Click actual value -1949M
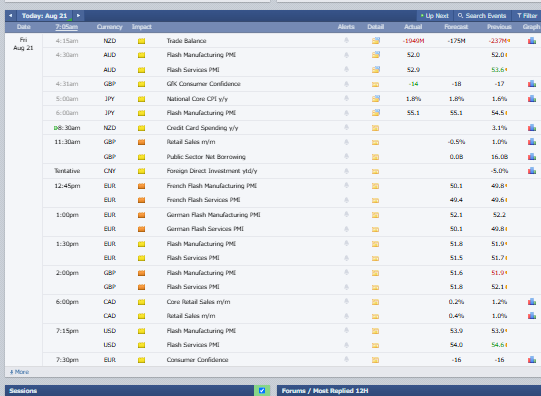 413,41
